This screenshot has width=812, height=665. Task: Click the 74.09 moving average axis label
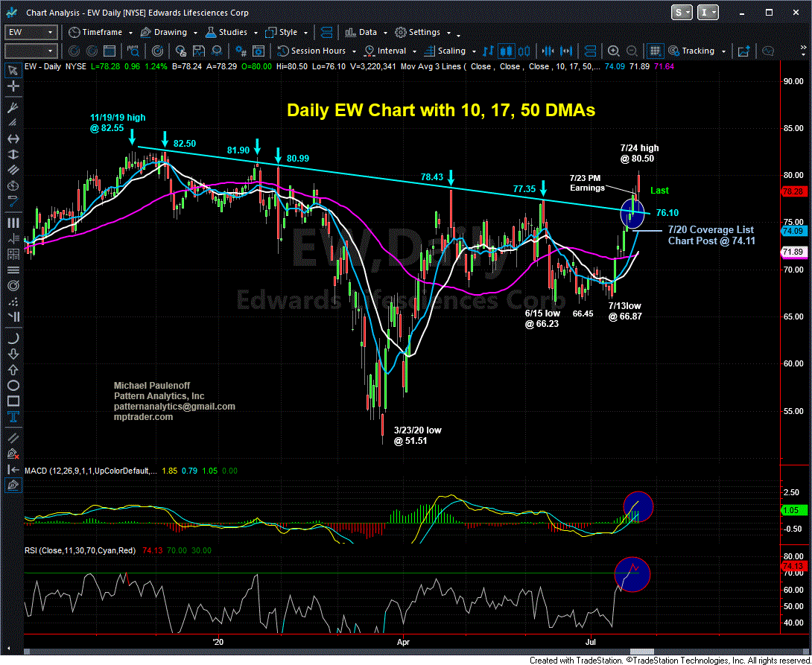coord(793,232)
